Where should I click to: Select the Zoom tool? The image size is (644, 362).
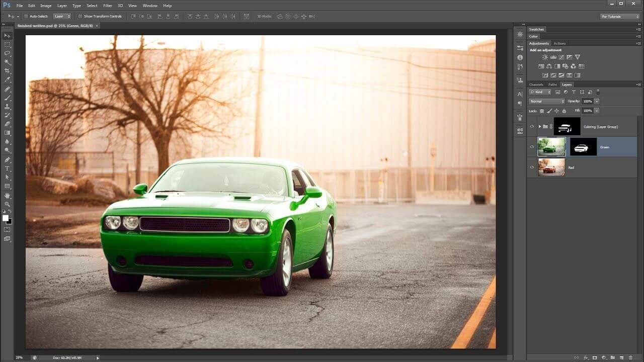point(7,205)
